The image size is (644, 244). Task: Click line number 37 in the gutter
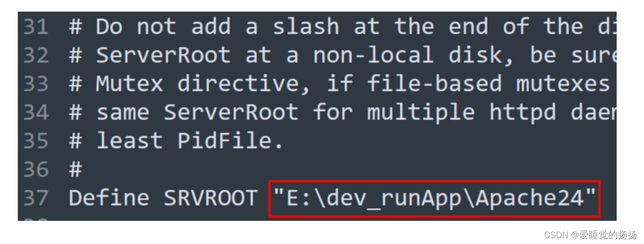click(36, 198)
